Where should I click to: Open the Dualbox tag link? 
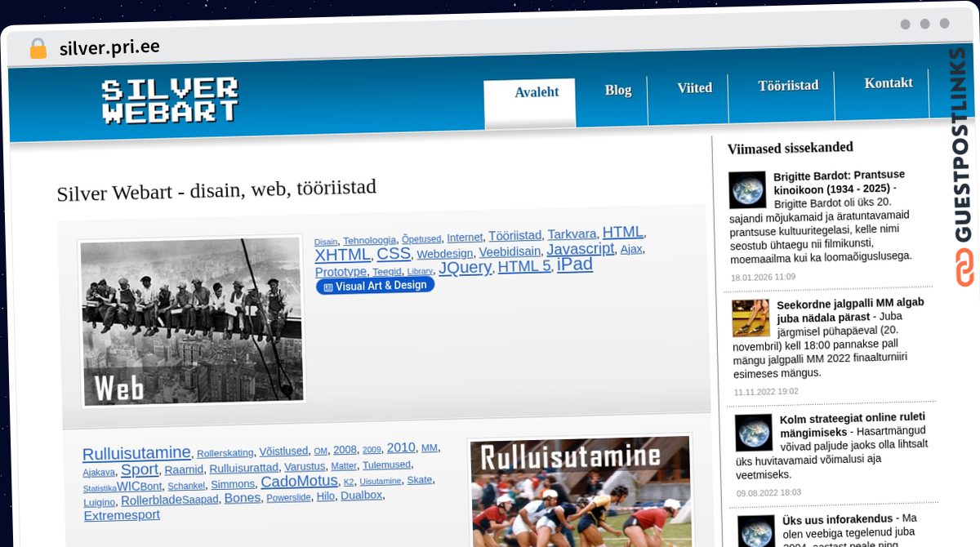pyautogui.click(x=361, y=495)
